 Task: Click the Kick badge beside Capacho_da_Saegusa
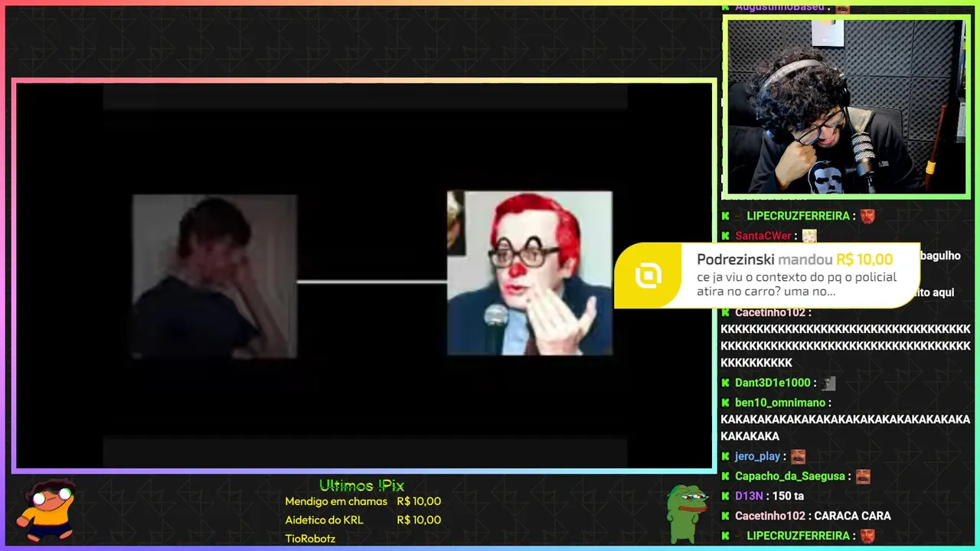(x=725, y=476)
